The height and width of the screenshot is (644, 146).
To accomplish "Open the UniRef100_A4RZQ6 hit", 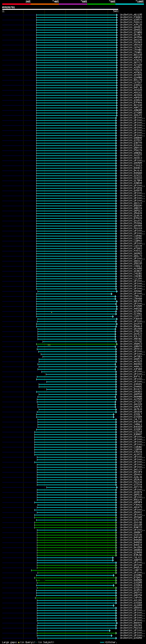I will pyautogui.click(x=131, y=309).
